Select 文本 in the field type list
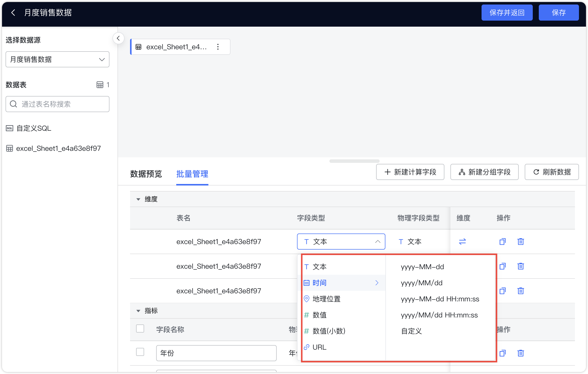 (x=341, y=267)
